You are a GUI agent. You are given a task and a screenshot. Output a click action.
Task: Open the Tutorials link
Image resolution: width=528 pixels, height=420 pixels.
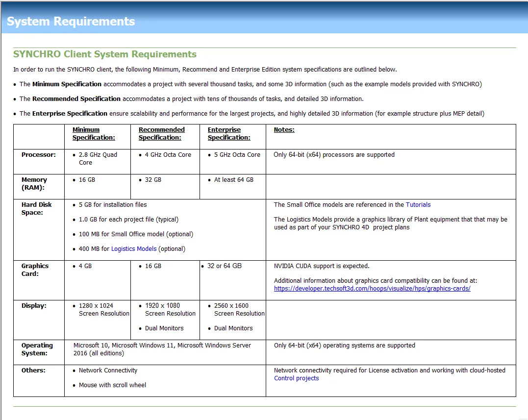418,205
